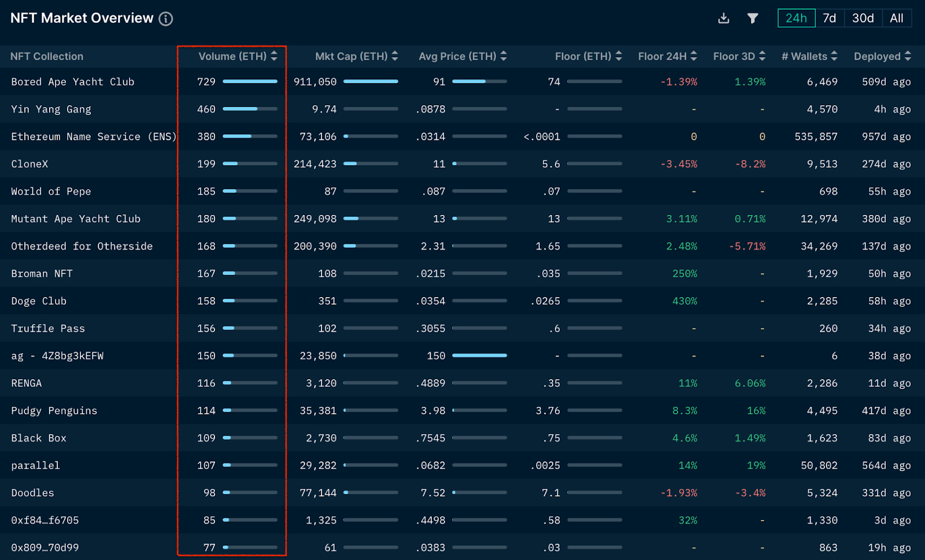The height and width of the screenshot is (560, 925).
Task: Select Doodles collection name
Action: (x=32, y=493)
